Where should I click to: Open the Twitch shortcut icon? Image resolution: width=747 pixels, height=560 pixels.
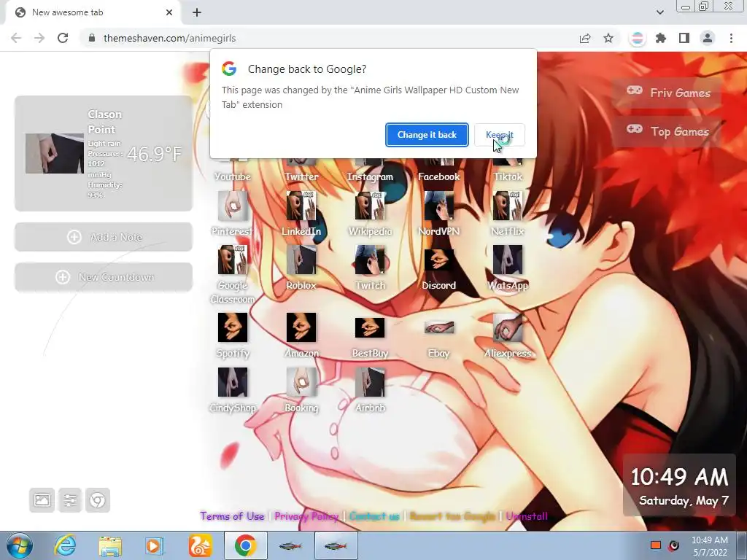tap(370, 260)
